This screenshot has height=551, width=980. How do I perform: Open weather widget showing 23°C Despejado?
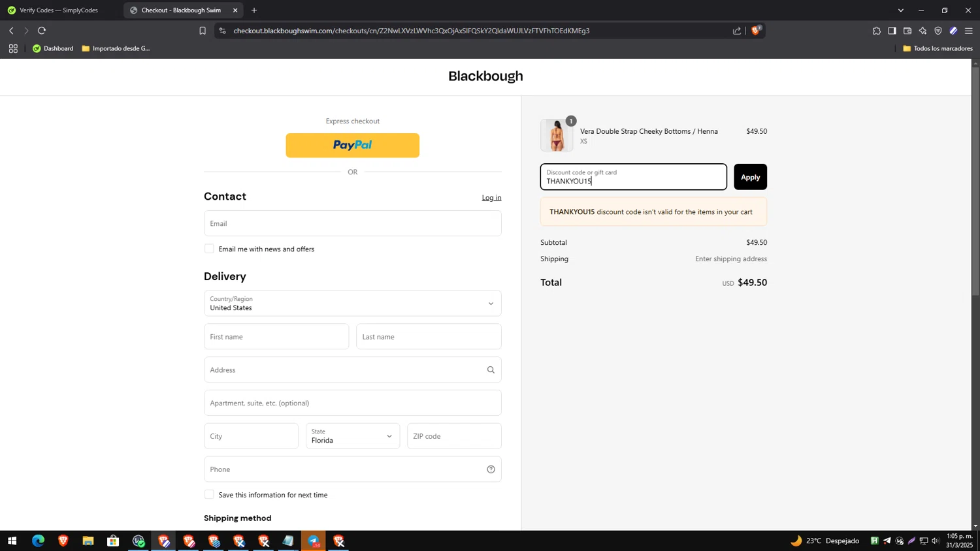point(825,541)
